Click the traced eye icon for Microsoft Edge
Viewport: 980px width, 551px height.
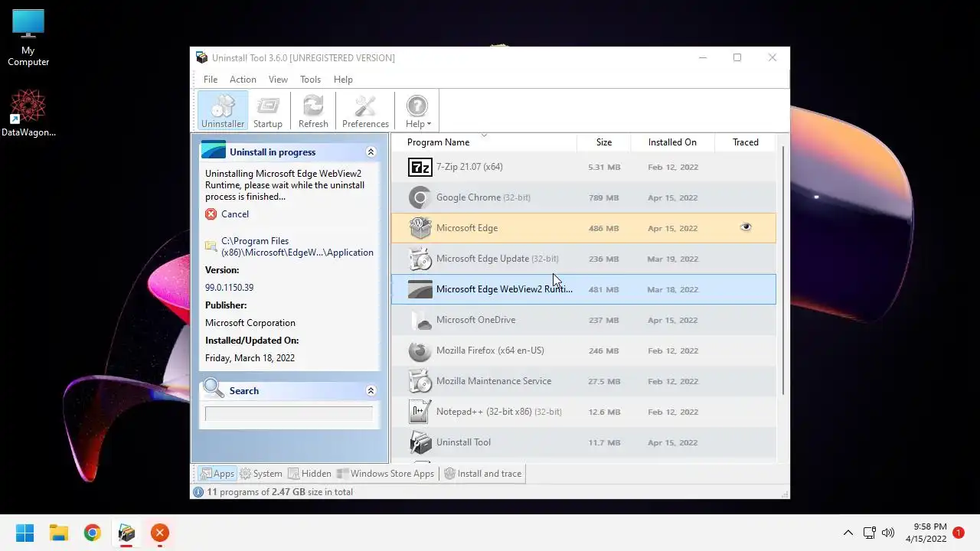pos(746,227)
